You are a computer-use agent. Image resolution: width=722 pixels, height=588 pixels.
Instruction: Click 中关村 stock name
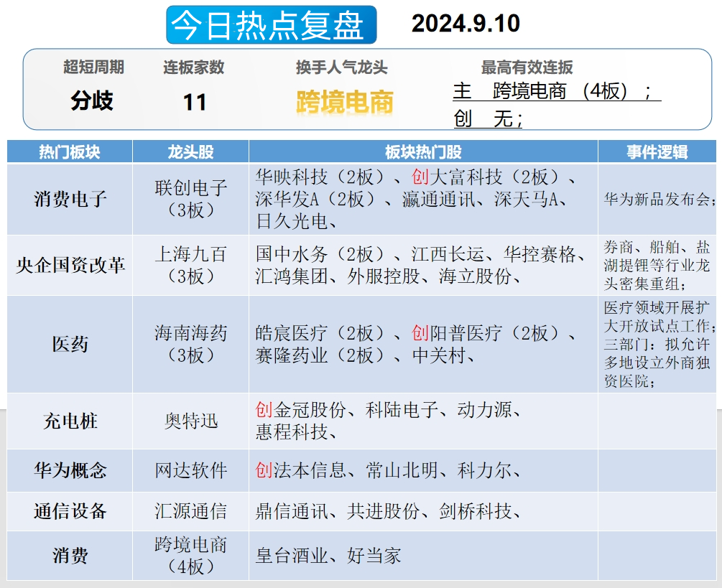coord(439,355)
